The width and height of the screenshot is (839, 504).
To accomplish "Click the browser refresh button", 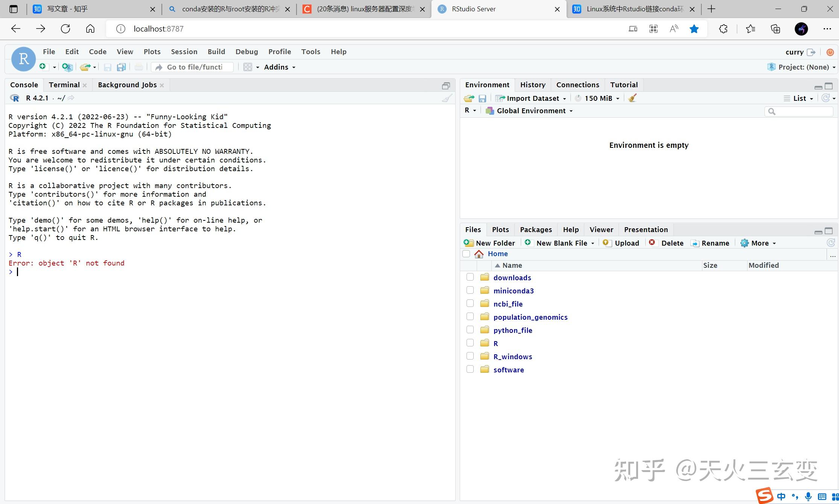I will tap(65, 29).
